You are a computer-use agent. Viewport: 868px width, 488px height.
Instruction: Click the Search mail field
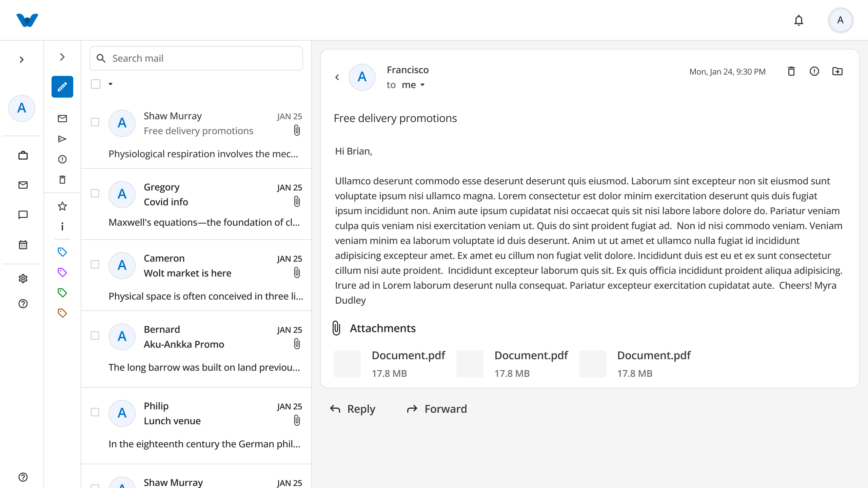point(196,58)
